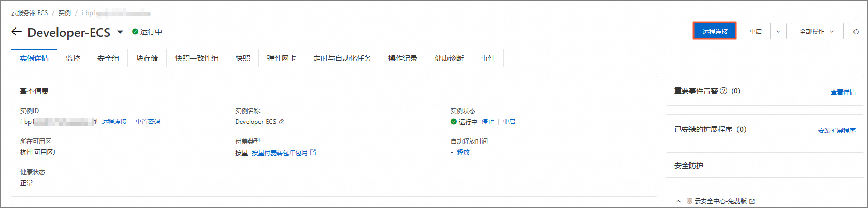Click the external link icon after 按量付费转包年包月
Viewport: 868px width, 208px height.
click(313, 152)
